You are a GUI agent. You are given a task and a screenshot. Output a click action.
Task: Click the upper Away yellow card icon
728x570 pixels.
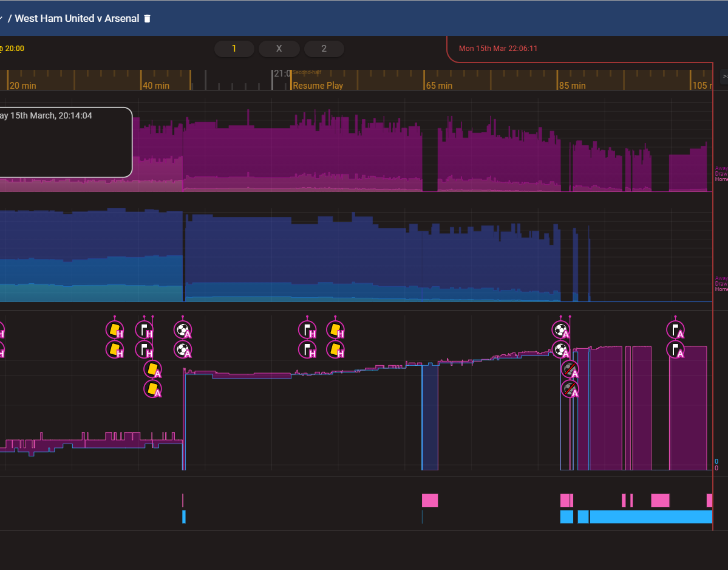(x=153, y=369)
